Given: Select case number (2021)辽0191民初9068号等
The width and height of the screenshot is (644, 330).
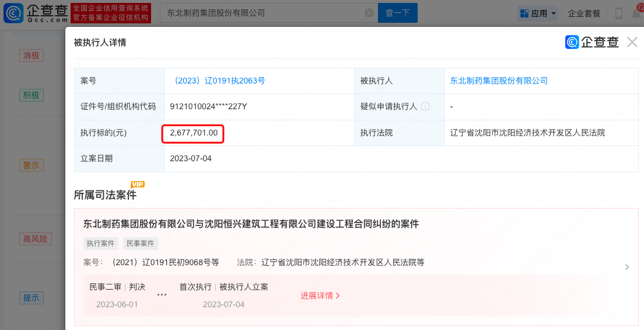Looking at the screenshot, I should click(x=165, y=262).
